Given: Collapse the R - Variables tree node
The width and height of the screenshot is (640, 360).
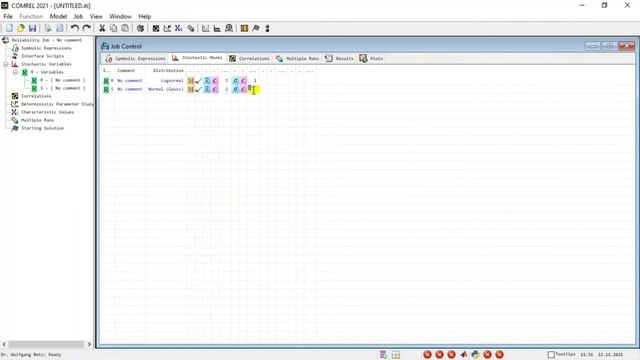Looking at the screenshot, I should pos(16,72).
